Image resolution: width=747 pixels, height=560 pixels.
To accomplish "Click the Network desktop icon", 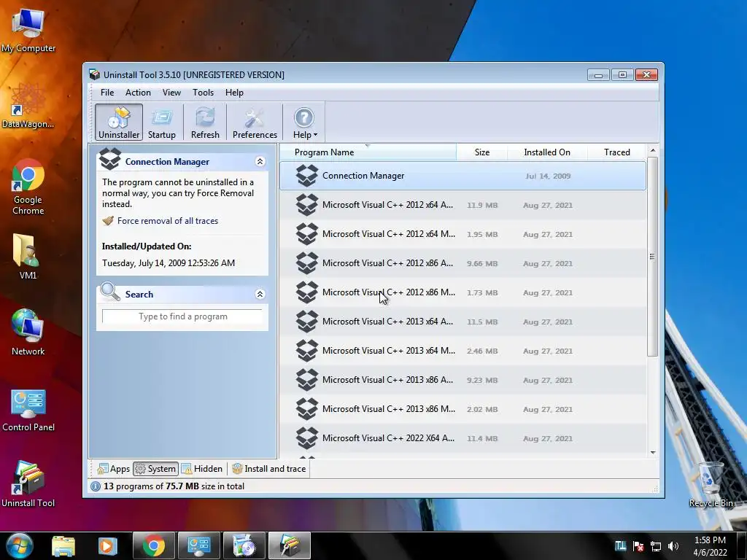I will 28,332.
